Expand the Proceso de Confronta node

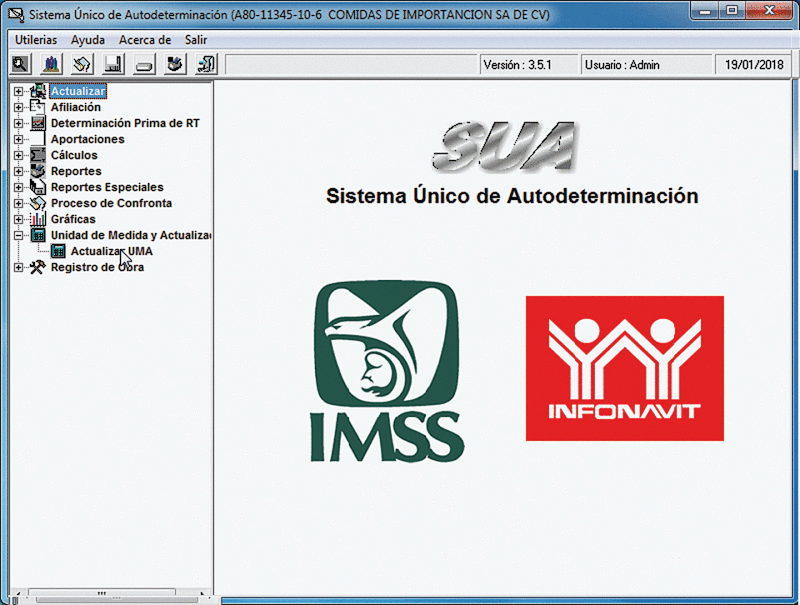pyautogui.click(x=18, y=203)
